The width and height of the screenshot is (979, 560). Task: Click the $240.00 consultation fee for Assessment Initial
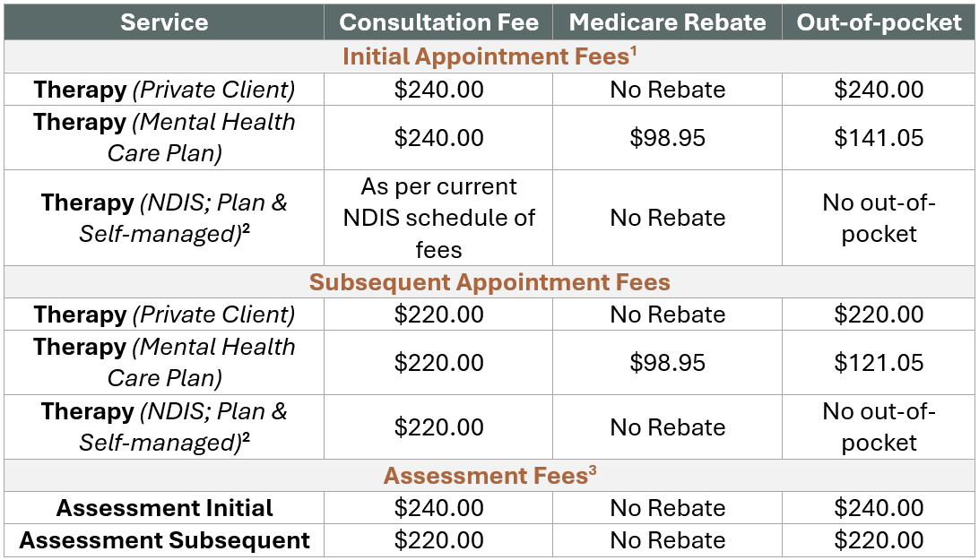click(x=438, y=508)
